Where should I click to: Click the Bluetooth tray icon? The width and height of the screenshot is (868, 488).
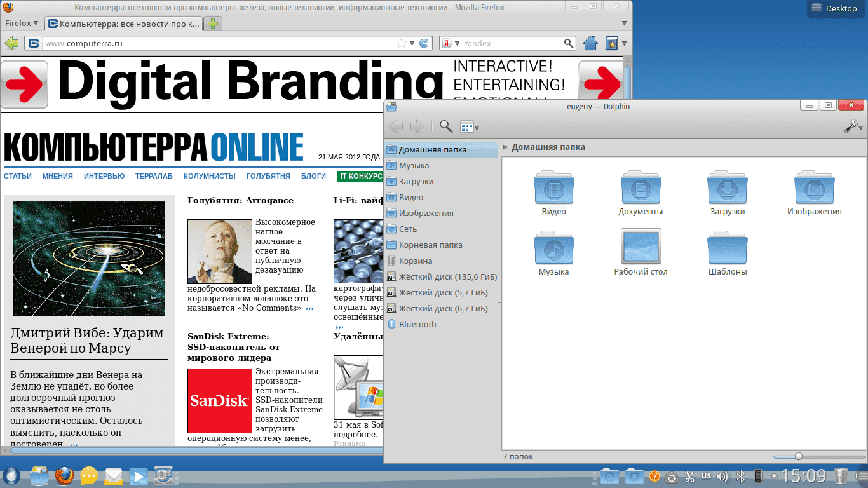740,476
